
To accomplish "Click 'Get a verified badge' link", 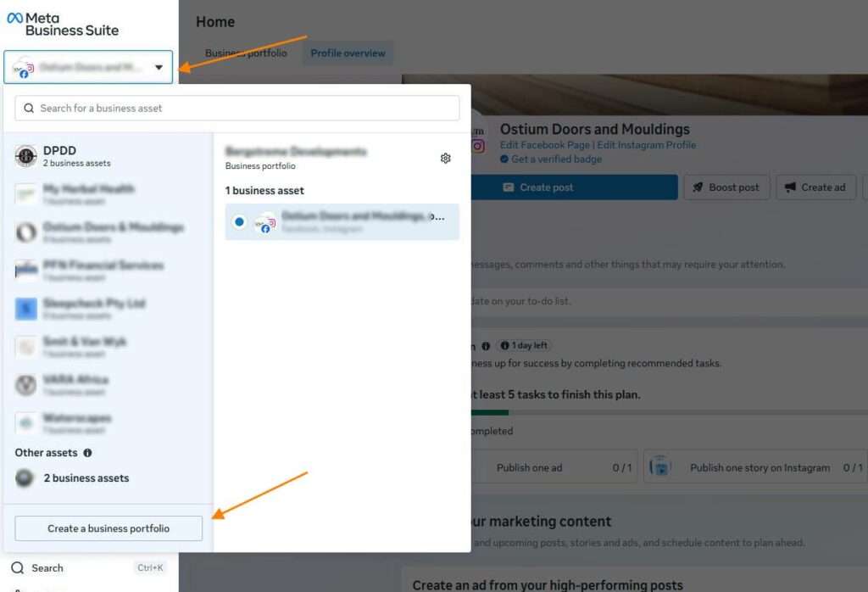I will (x=556, y=159).
